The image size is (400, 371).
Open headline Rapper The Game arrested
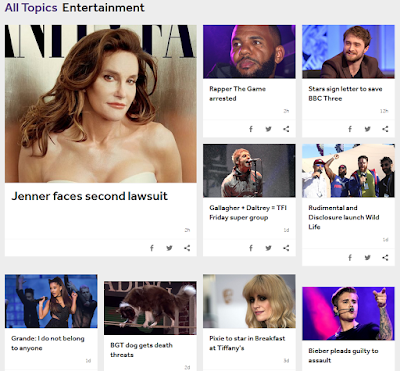pyautogui.click(x=237, y=94)
